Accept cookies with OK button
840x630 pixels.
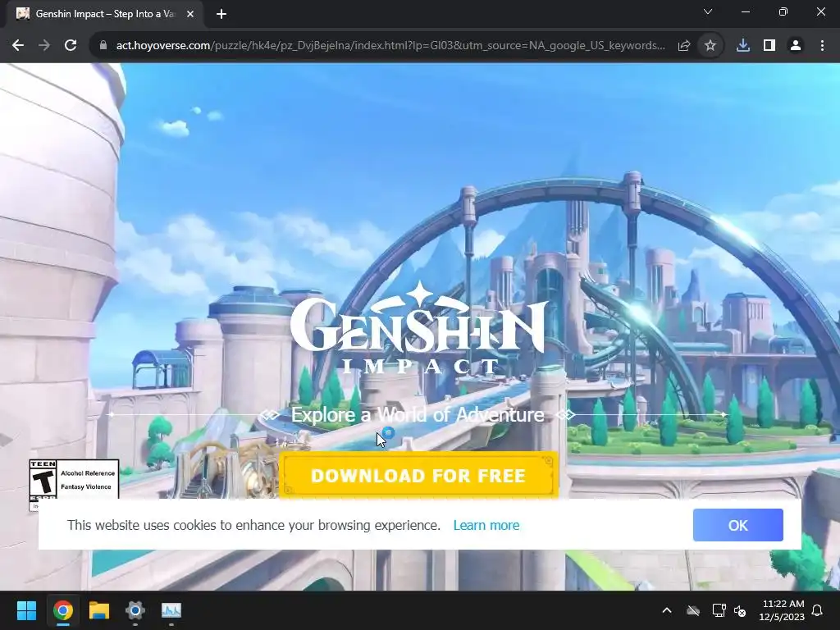[x=737, y=525]
